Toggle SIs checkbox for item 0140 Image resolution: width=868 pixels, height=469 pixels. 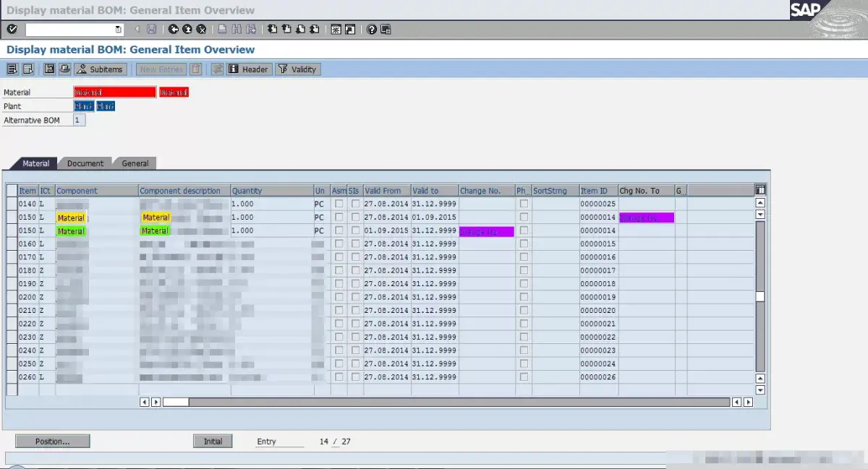355,204
